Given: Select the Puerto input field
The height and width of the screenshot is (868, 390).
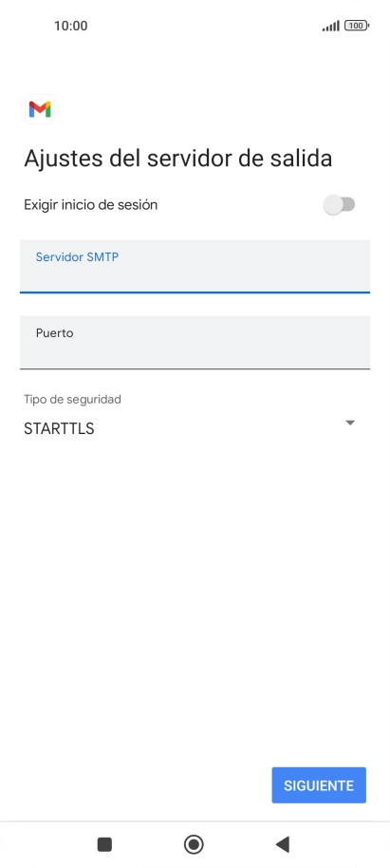Looking at the screenshot, I should [195, 342].
